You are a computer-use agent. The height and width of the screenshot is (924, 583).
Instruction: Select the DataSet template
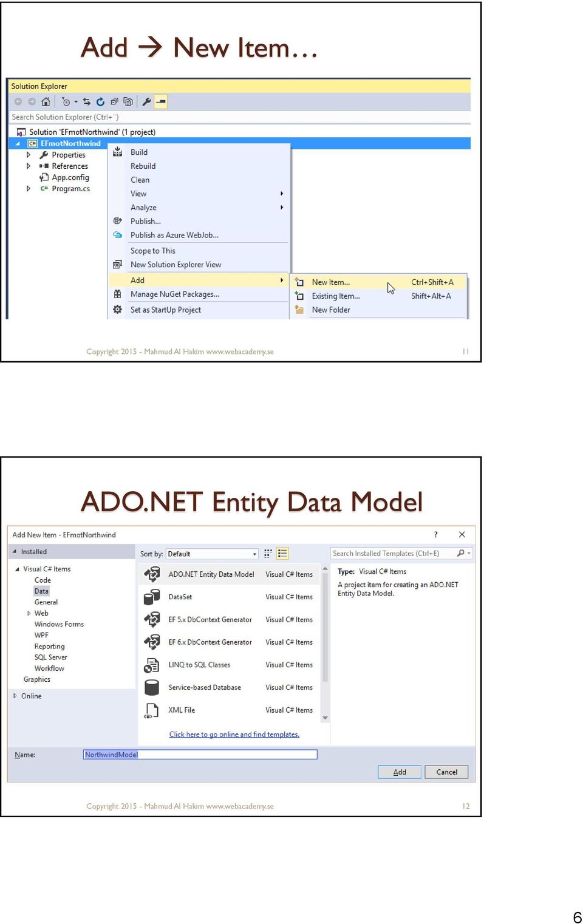(230, 597)
